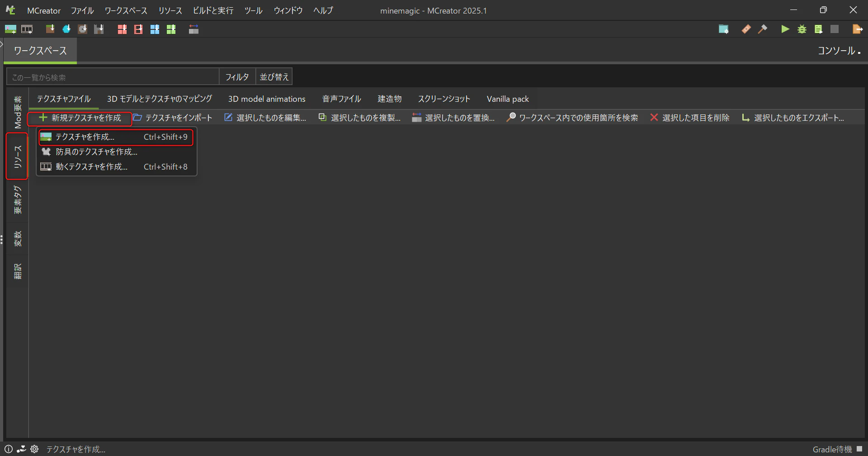Open the フィルタ dropdown
This screenshot has height=456, width=868.
tap(237, 77)
